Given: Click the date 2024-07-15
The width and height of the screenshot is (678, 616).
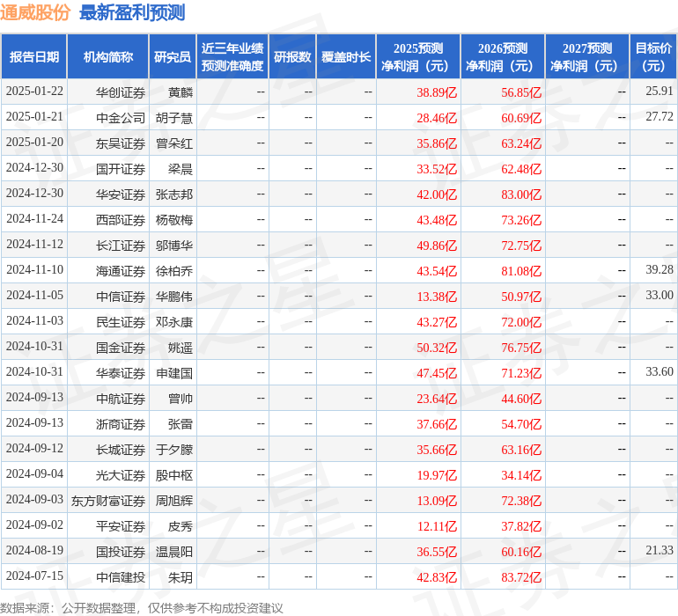Looking at the screenshot, I should click(34, 576).
